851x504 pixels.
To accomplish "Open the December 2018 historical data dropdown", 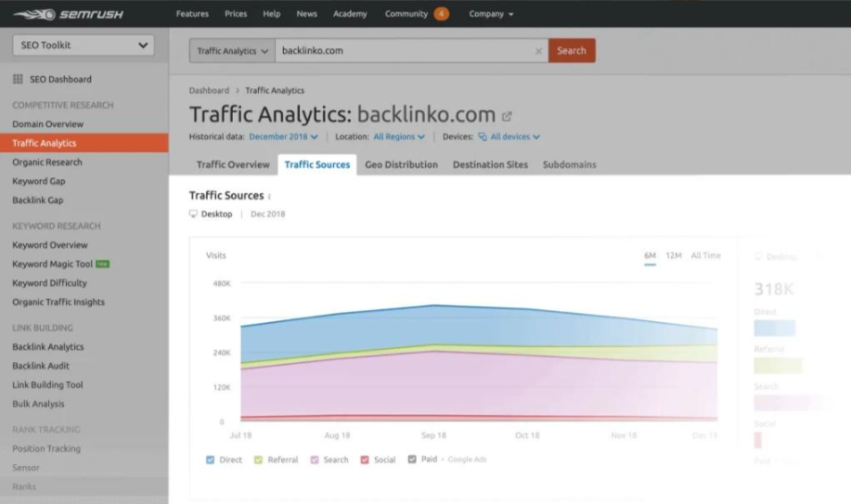I will click(x=283, y=137).
